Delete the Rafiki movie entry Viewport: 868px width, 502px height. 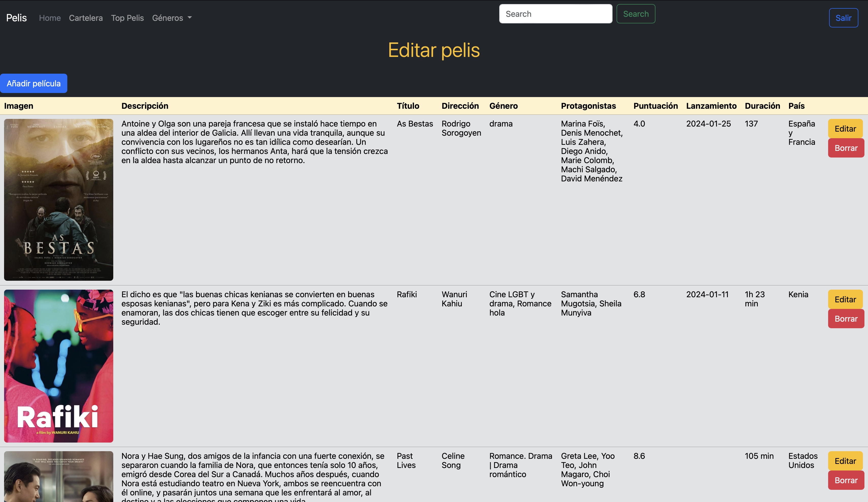click(x=846, y=318)
